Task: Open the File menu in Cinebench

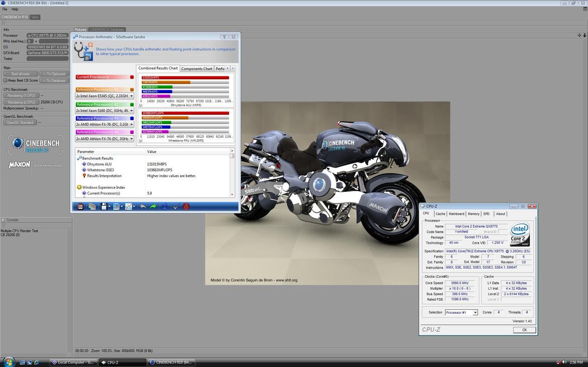Action: 5,9
